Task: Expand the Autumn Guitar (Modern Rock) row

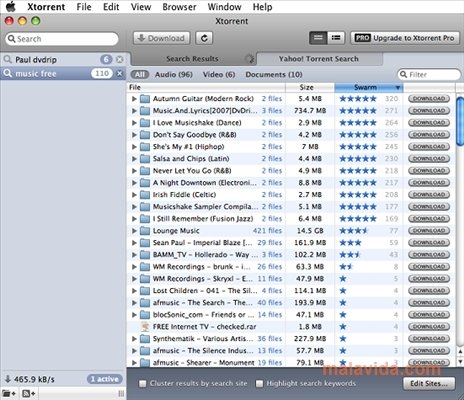Action: tap(134, 99)
